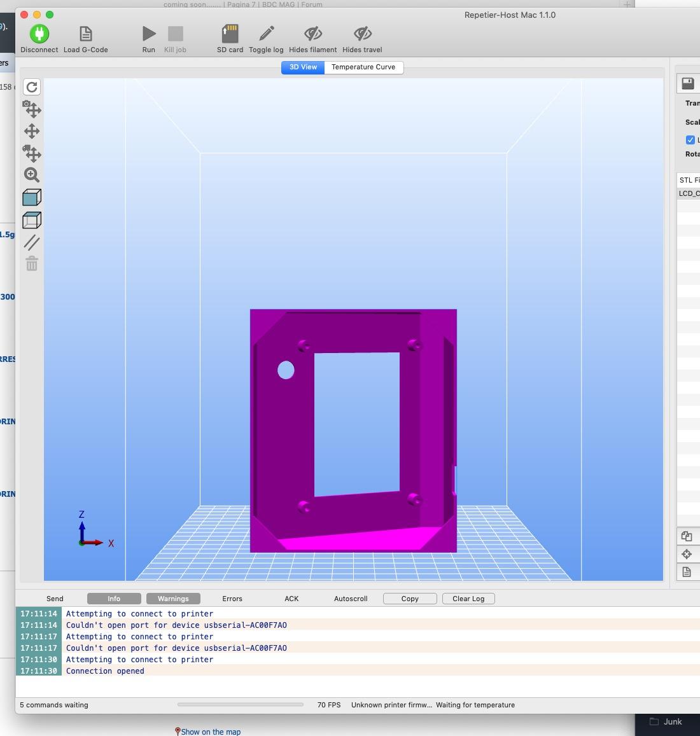This screenshot has height=736, width=700.
Task: Toggle the Hides travel eye icon
Action: (x=362, y=34)
